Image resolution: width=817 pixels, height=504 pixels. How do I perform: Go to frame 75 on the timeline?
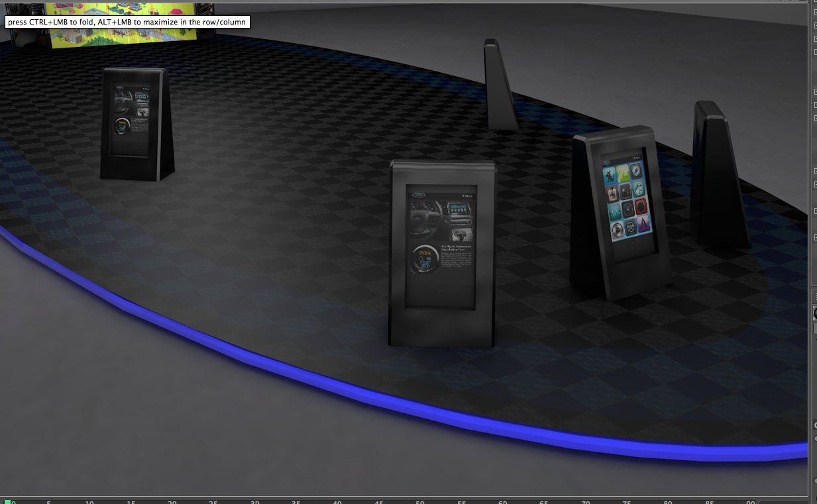(x=626, y=502)
